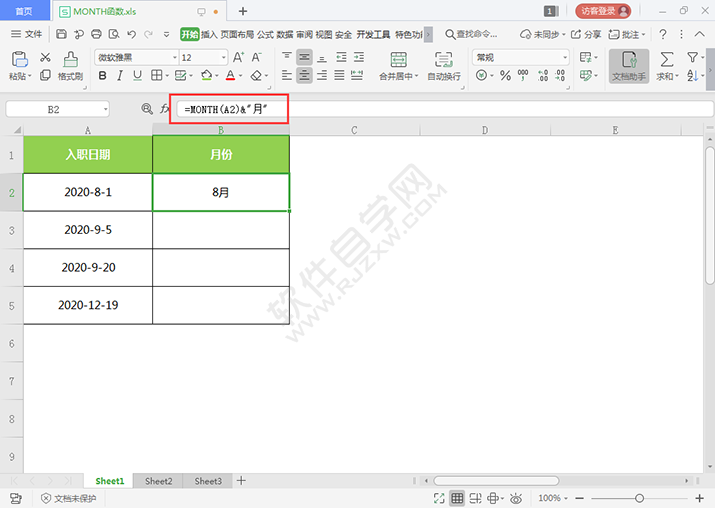The width and height of the screenshot is (715, 508).
Task: Click the Format Painter (格式刷) icon
Action: tap(69, 65)
